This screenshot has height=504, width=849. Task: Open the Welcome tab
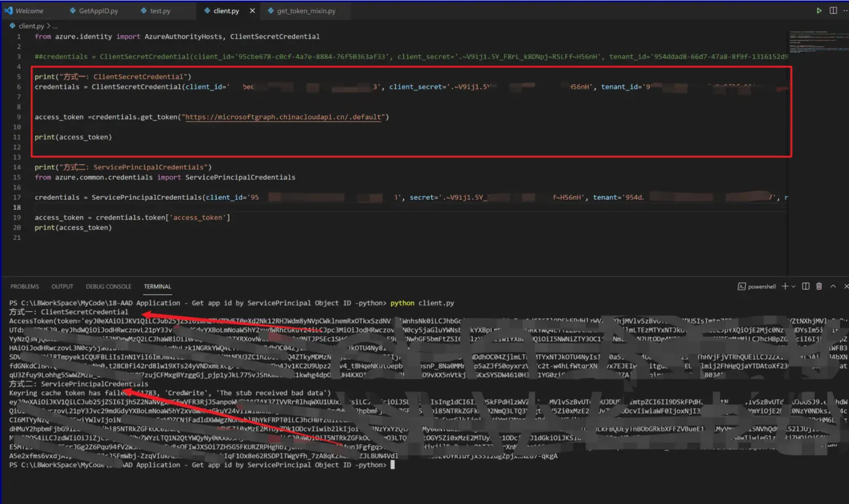click(29, 11)
